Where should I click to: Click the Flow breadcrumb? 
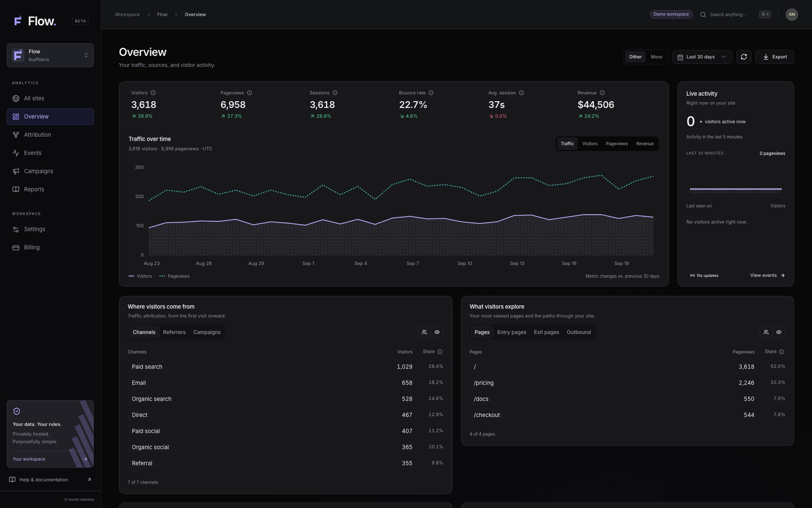click(162, 14)
